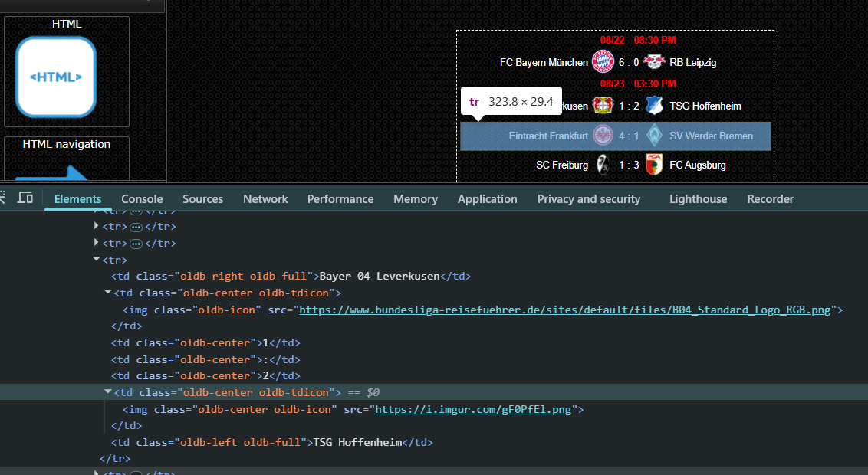The image size is (868, 475).
Task: Click the Eintracht Frankfurt club logo
Action: click(602, 136)
